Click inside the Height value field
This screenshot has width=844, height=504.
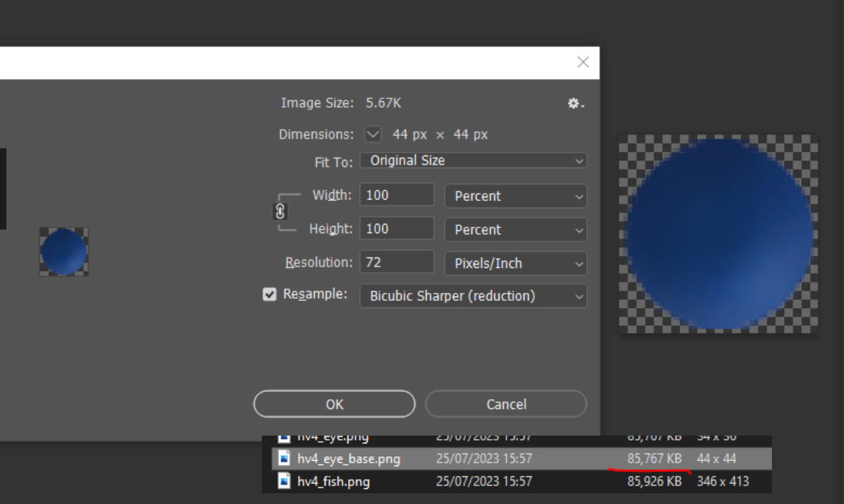[x=396, y=227]
